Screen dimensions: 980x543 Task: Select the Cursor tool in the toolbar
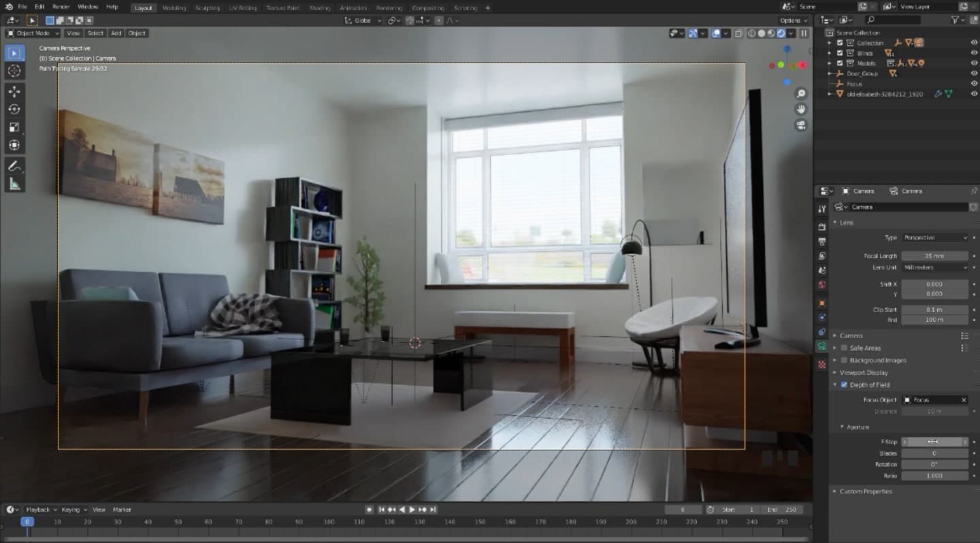15,71
